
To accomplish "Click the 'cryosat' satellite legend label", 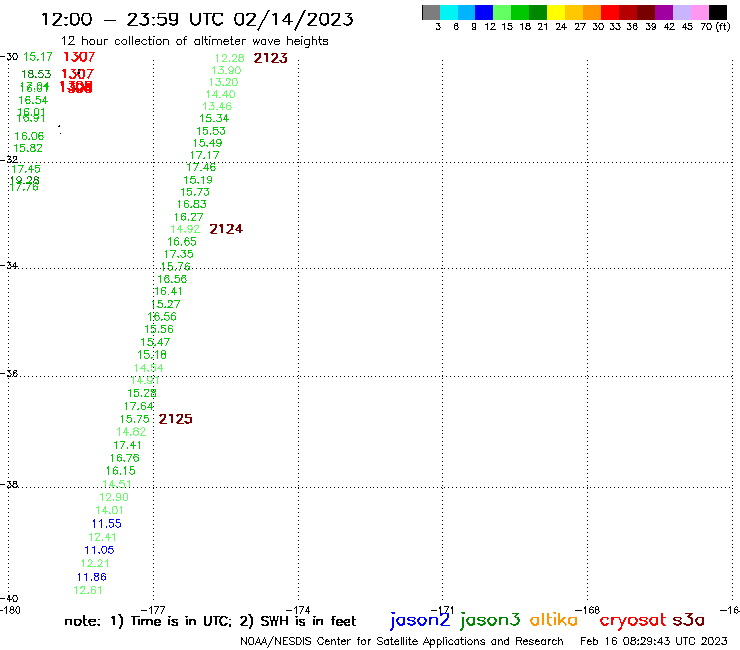I will coord(633,620).
